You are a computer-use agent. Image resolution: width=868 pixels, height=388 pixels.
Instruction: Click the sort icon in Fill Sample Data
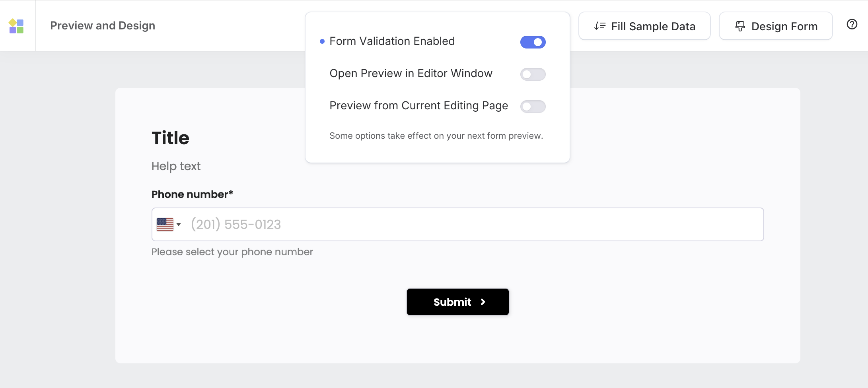(x=599, y=26)
